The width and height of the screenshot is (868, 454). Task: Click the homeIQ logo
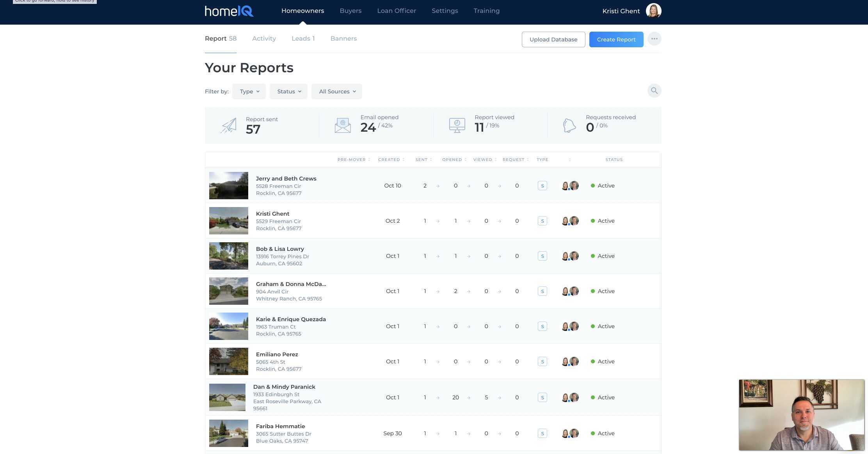click(229, 11)
